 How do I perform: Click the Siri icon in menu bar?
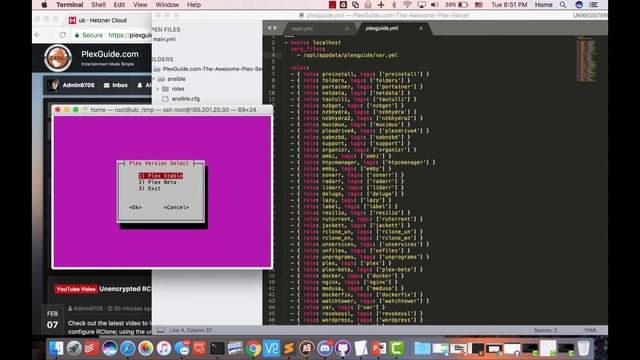[579, 5]
